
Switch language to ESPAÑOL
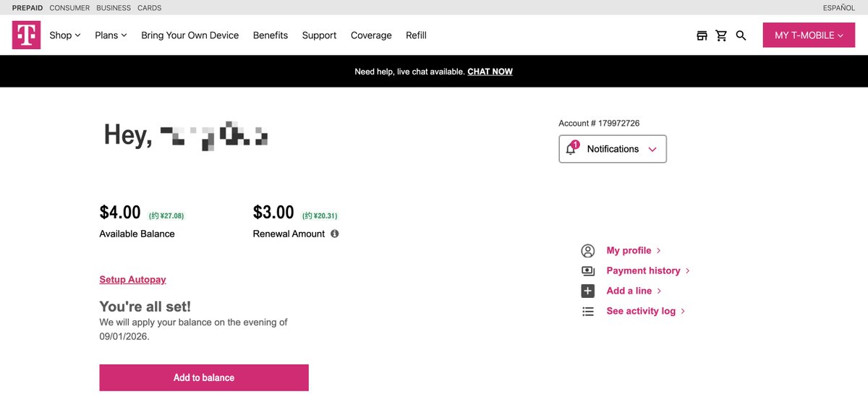pos(839,8)
